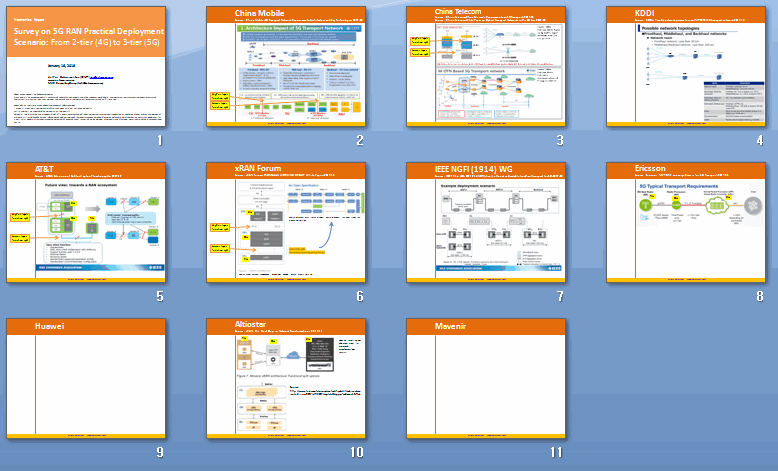This screenshot has height=471, width=778.
Task: Select the China Telecom slide thumbnail
Action: point(486,67)
